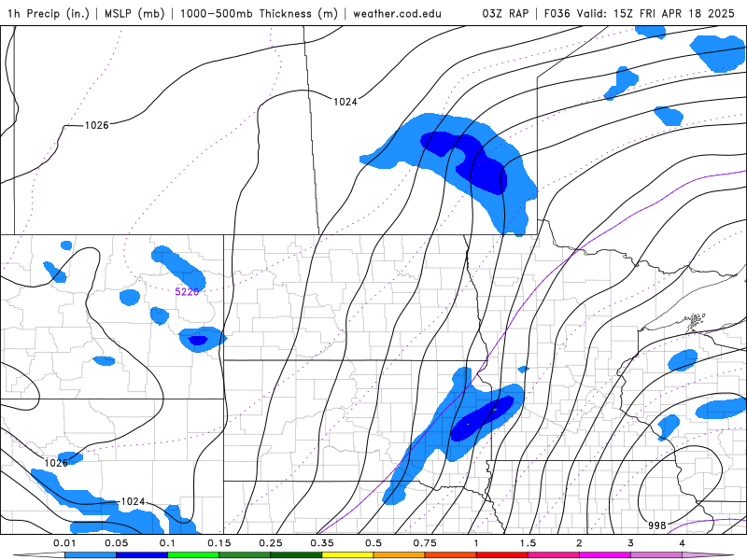Click the '0.35' color scale value

pos(322,543)
